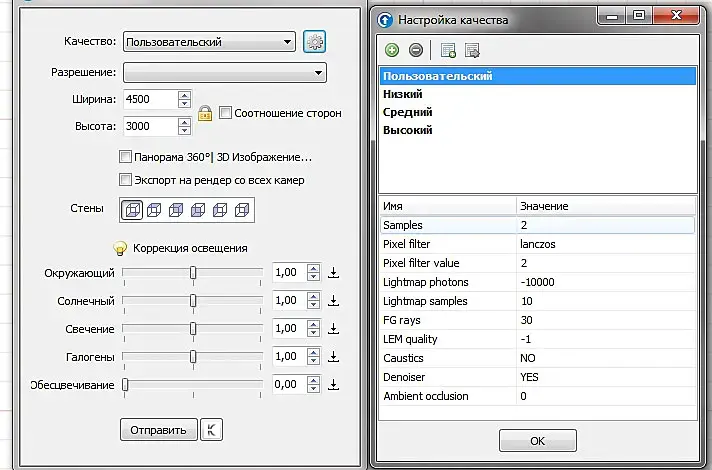Click Обесцвечивание slider handle
This screenshot has height=470, width=712.
125,385
